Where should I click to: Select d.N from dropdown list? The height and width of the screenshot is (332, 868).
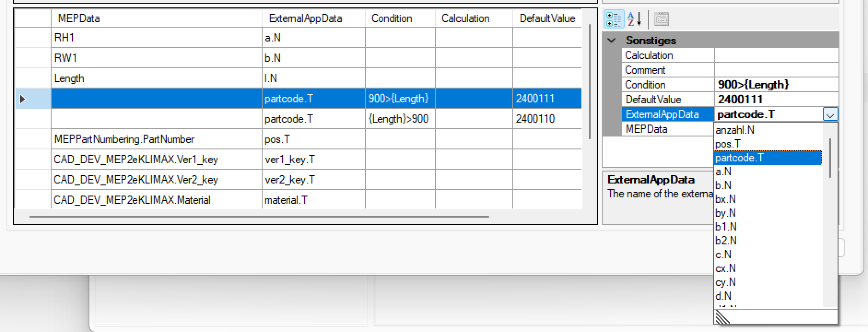(x=768, y=296)
